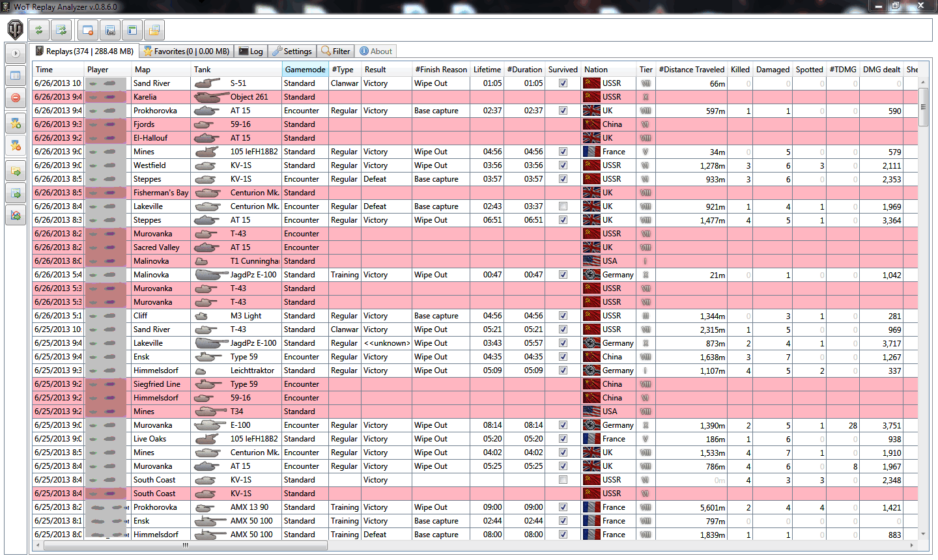
Task: Click the window-with-red-minus toolbar icon
Action: click(x=87, y=30)
